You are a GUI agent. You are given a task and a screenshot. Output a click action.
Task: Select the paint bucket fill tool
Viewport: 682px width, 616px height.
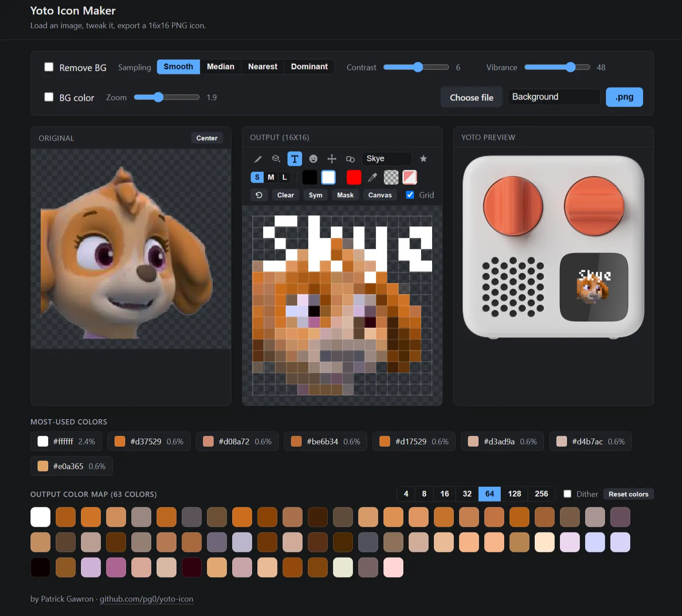tap(276, 159)
